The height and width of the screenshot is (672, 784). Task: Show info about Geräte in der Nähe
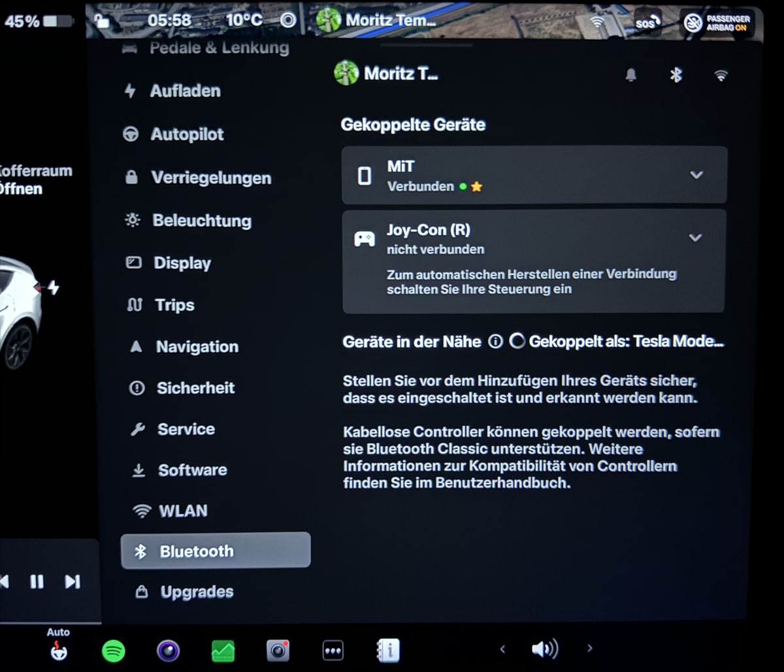click(496, 342)
